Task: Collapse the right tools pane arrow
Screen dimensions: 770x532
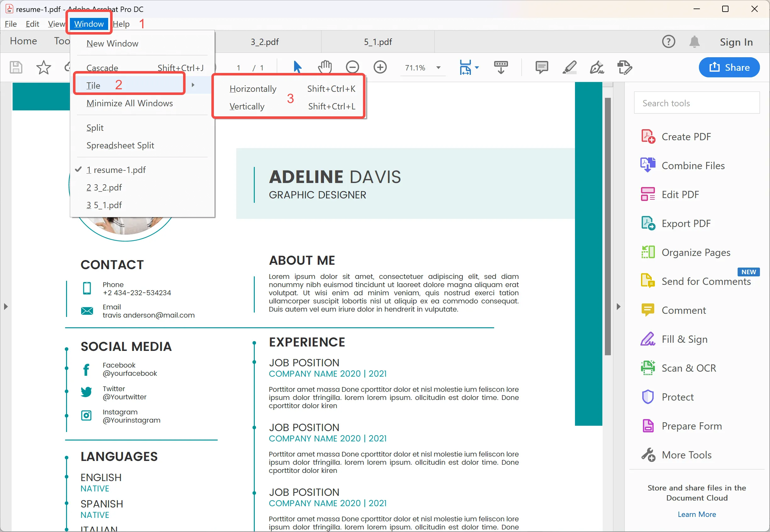Action: point(618,307)
